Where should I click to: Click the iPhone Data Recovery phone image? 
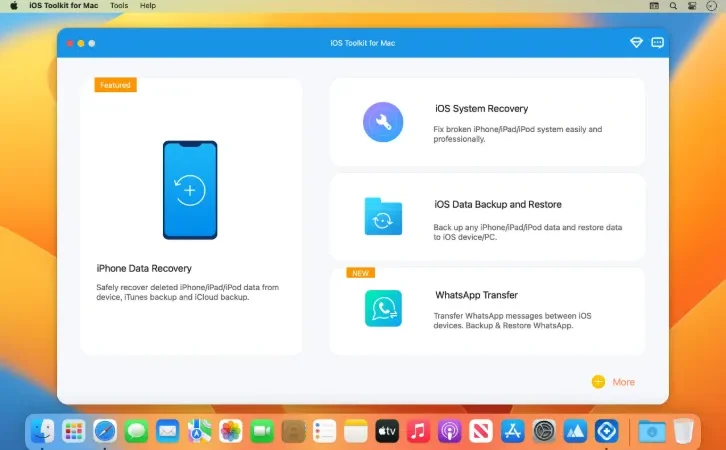(190, 190)
